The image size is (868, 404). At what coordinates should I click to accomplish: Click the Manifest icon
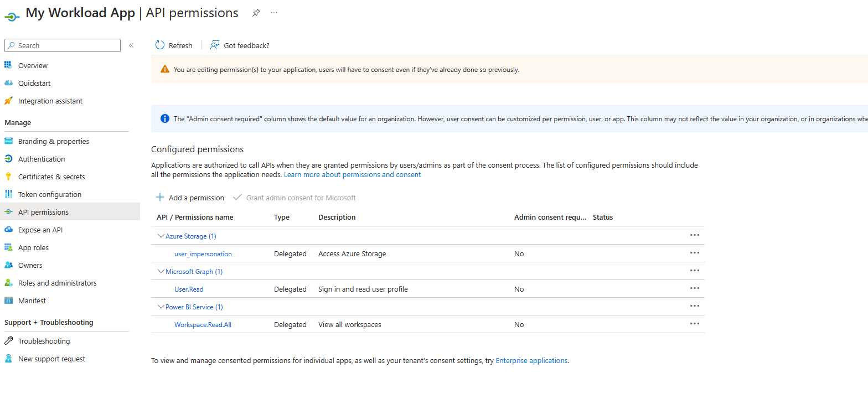point(8,301)
